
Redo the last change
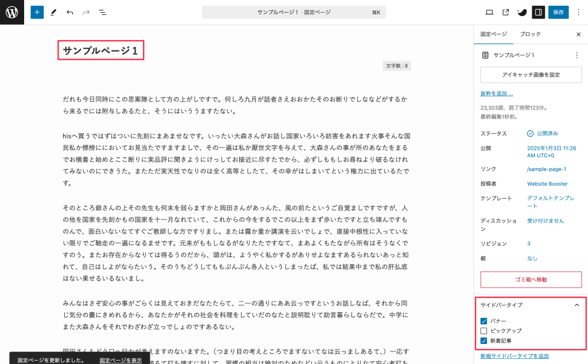coord(86,12)
